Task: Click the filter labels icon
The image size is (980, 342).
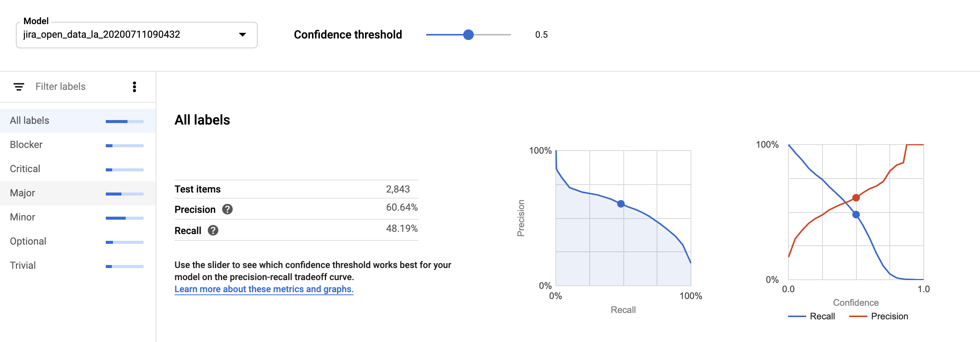Action: [x=18, y=87]
